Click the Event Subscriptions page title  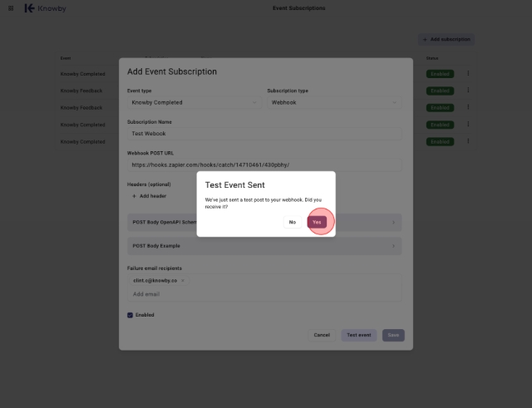(299, 8)
